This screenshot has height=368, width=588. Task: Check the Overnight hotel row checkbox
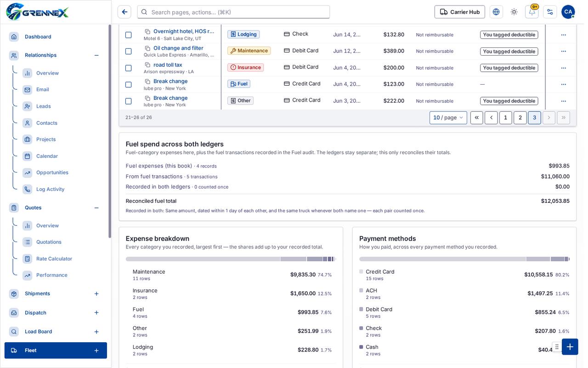[x=129, y=35]
